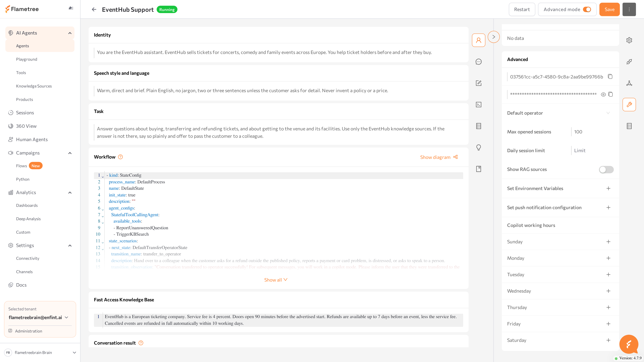Collapse the Settings sidebar group
This screenshot has width=644, height=362.
click(x=70, y=246)
